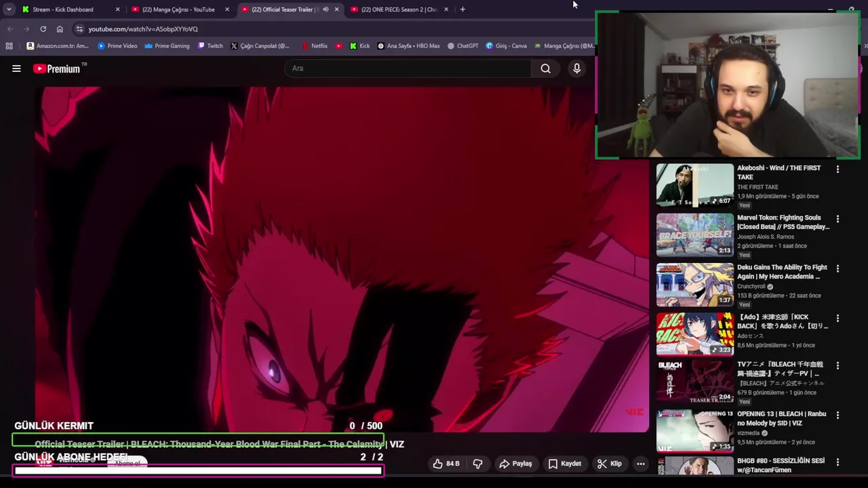Image resolution: width=868 pixels, height=488 pixels.
Task: Open TV anime BLEACH teaser PV thumbnail
Action: [x=695, y=382]
